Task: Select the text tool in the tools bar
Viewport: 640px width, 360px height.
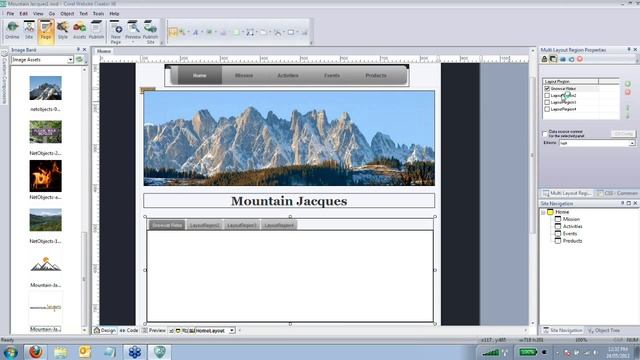Action: (x=195, y=32)
